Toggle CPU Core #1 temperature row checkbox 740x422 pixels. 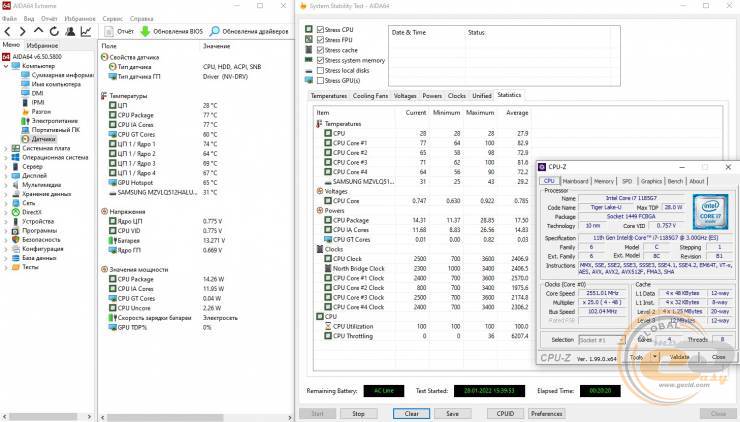click(x=328, y=143)
